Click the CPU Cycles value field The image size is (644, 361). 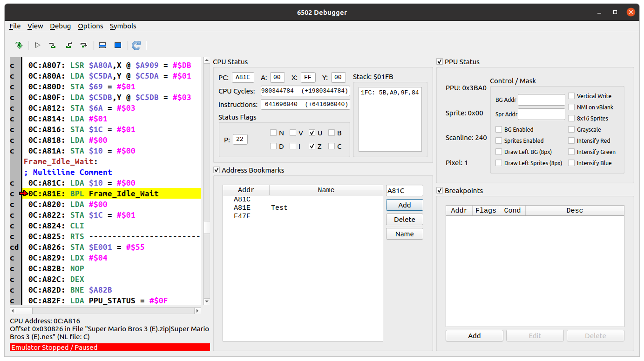point(305,91)
